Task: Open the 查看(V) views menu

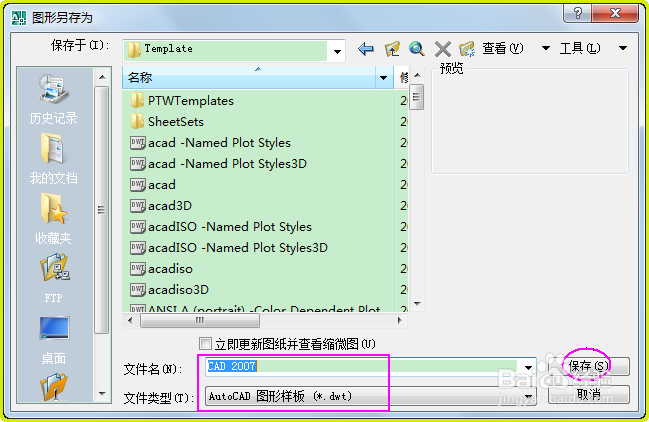Action: (x=516, y=48)
